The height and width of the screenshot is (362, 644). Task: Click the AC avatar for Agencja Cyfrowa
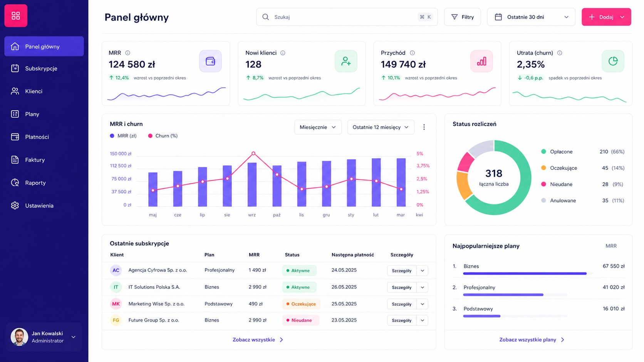coord(116,270)
